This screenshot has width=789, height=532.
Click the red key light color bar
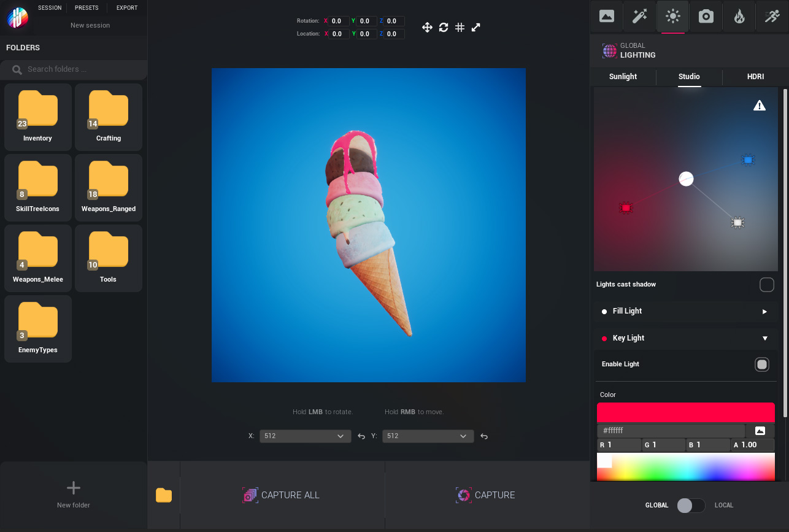686,412
